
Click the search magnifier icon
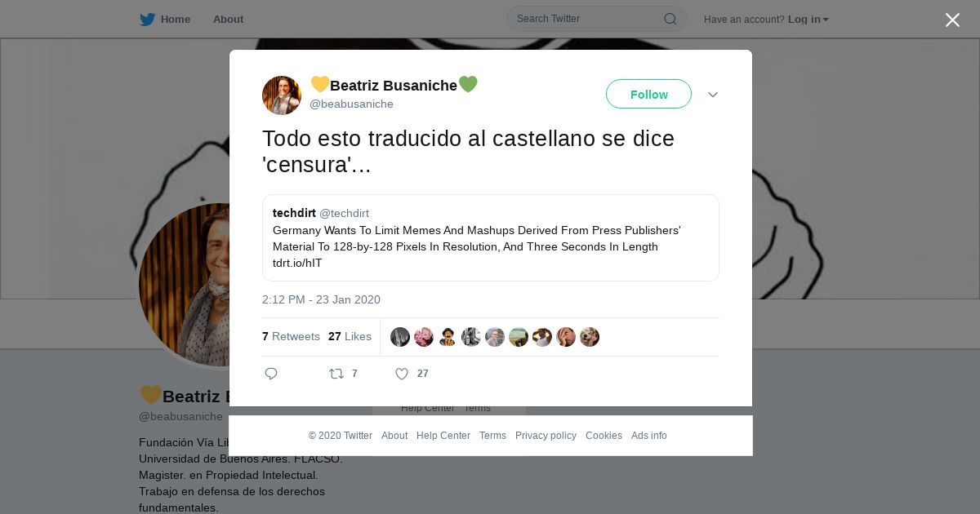point(670,19)
